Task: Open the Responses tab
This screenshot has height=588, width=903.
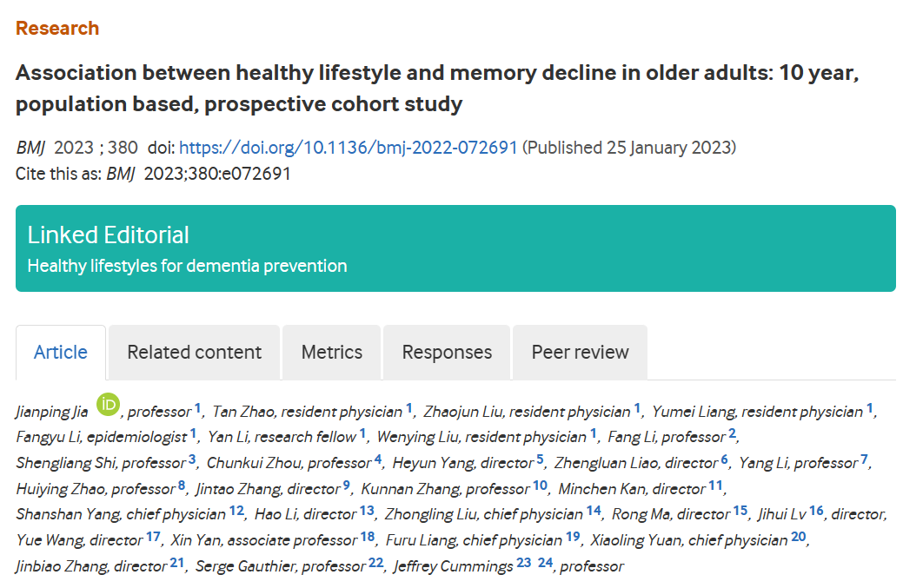Action: (447, 352)
